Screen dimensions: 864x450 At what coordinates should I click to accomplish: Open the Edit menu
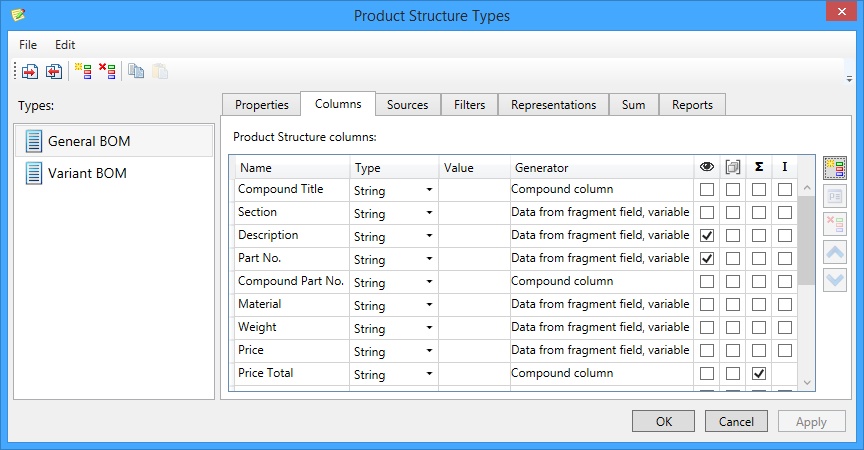pos(65,45)
